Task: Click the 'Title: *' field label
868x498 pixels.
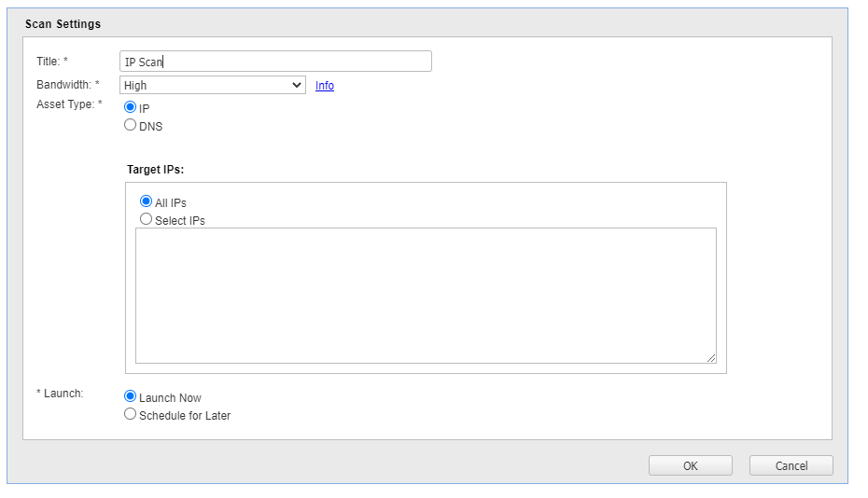Action: [x=52, y=62]
